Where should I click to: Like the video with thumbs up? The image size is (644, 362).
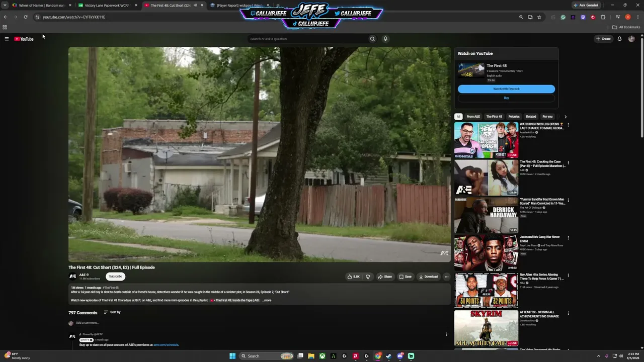(x=353, y=277)
